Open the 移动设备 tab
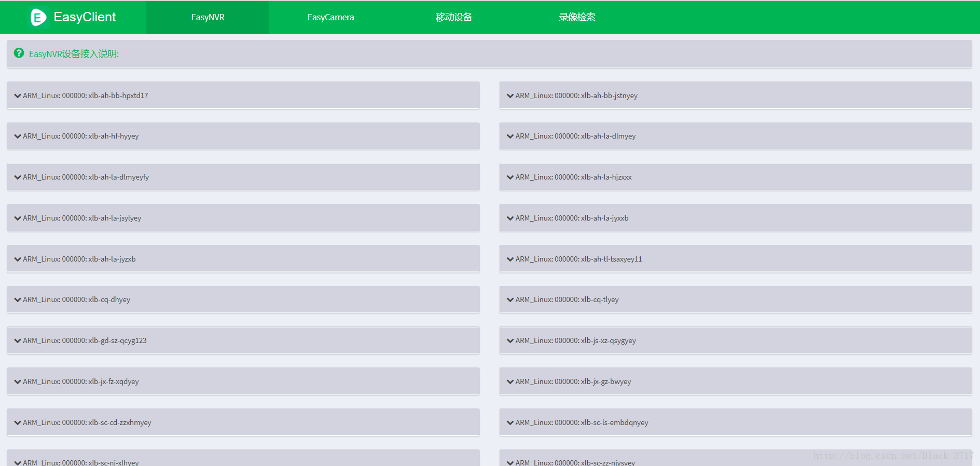The image size is (980, 466). [454, 17]
